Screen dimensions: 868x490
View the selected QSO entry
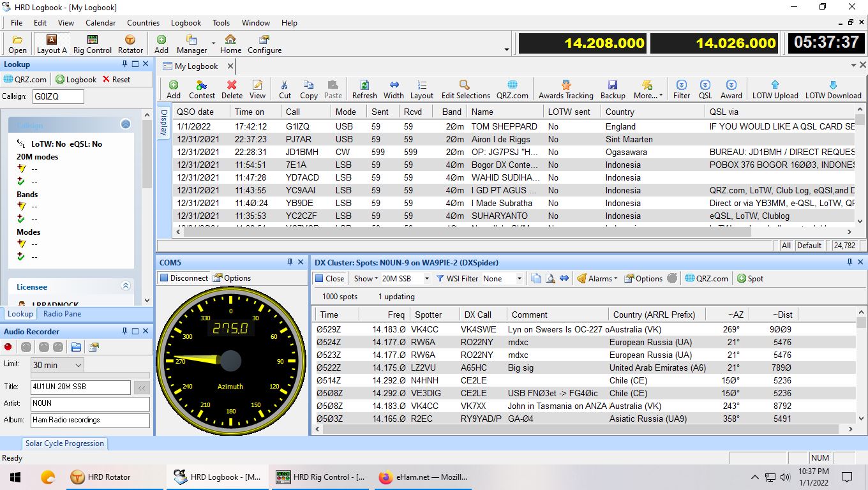point(257,89)
